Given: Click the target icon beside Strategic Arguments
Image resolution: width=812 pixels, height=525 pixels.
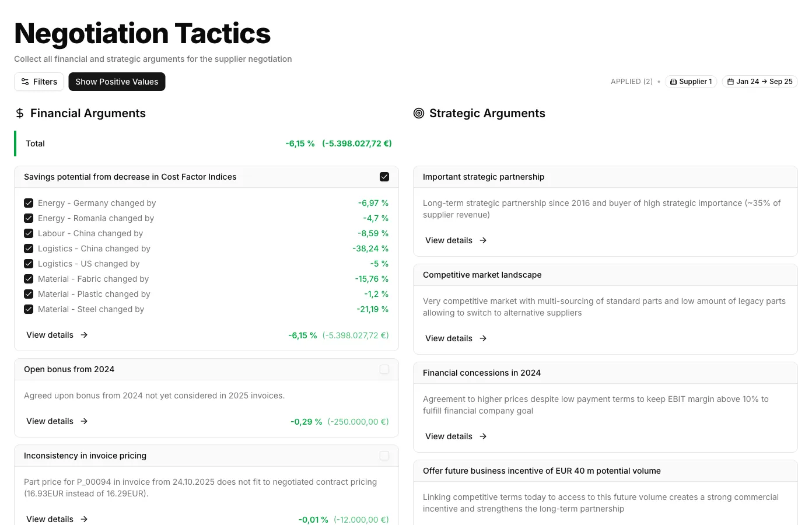Looking at the screenshot, I should (419, 113).
